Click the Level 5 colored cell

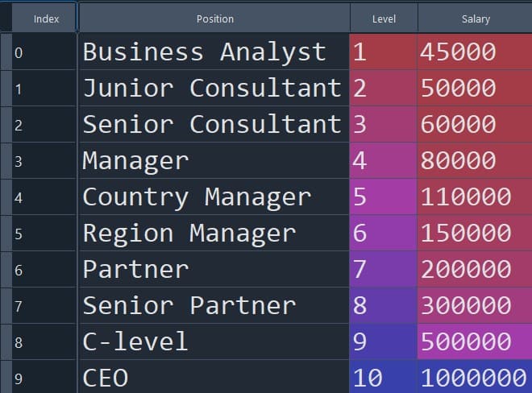384,197
